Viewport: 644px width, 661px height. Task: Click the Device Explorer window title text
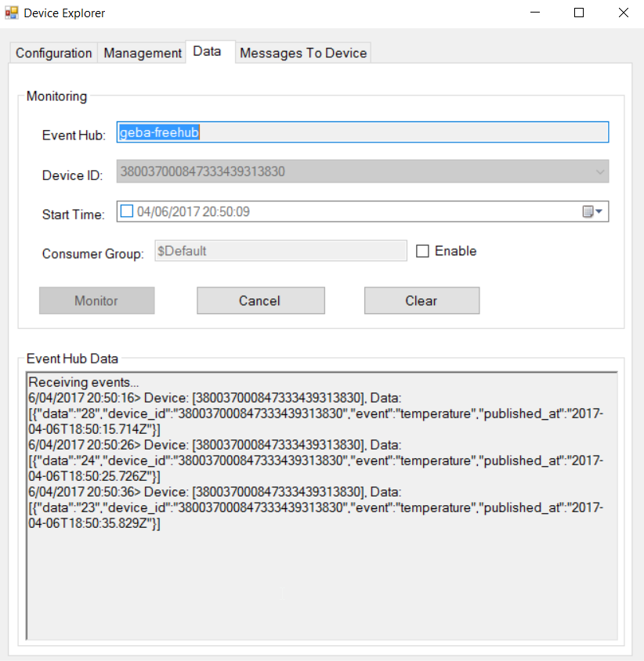point(64,13)
